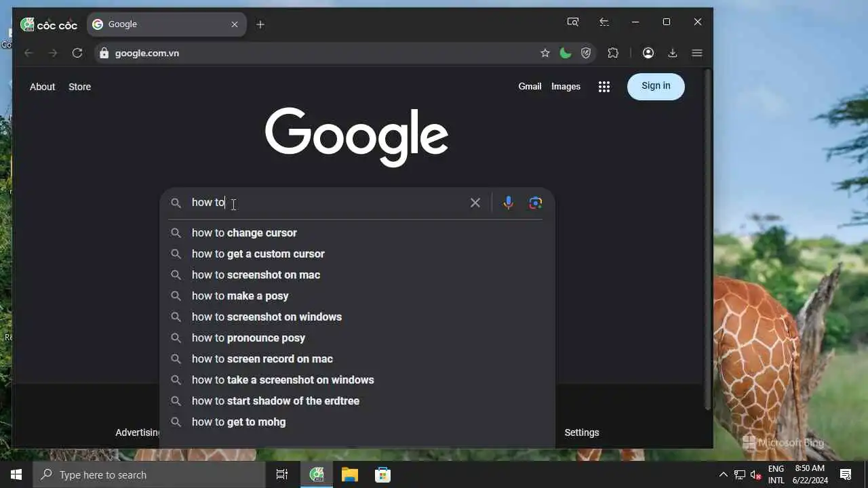Screen dimensions: 868x488
Task: Choose 'how to start shadow of the erdtree'
Action: pos(357,401)
